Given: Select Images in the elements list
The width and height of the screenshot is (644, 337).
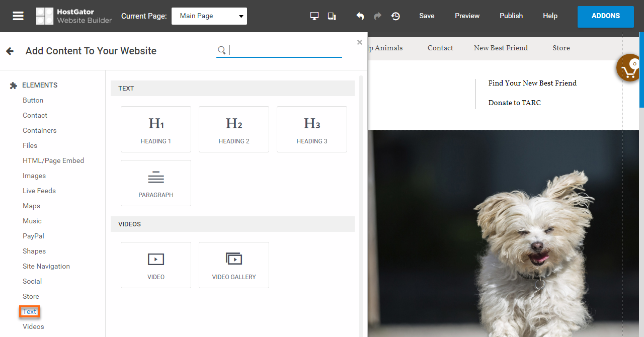Looking at the screenshot, I should [x=34, y=176].
